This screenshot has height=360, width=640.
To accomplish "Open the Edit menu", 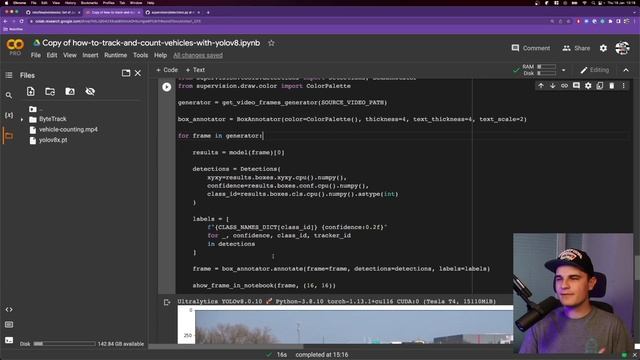I will [52, 55].
